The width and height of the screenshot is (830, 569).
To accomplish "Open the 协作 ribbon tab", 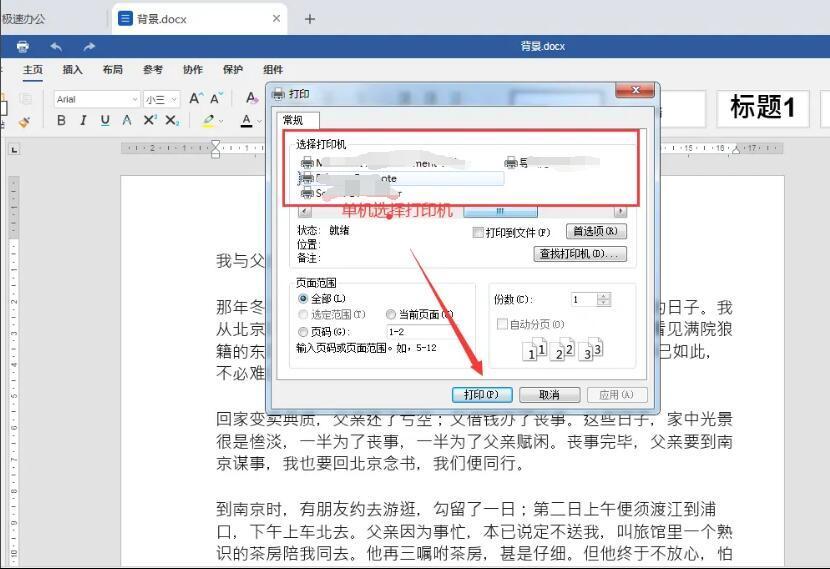I will point(193,69).
